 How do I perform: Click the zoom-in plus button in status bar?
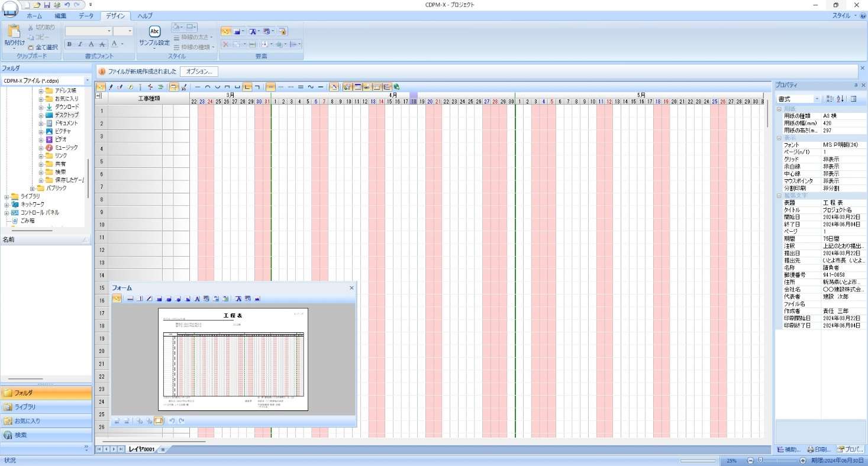803,461
